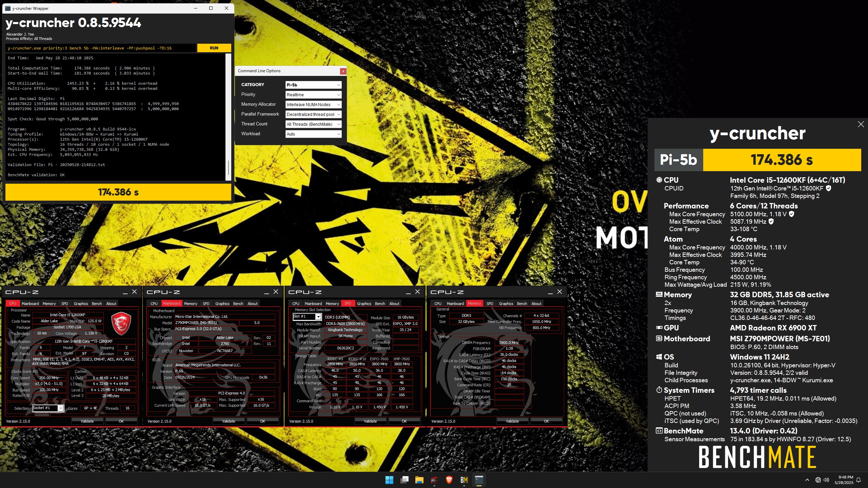Open the Windows Start menu

coord(389,480)
